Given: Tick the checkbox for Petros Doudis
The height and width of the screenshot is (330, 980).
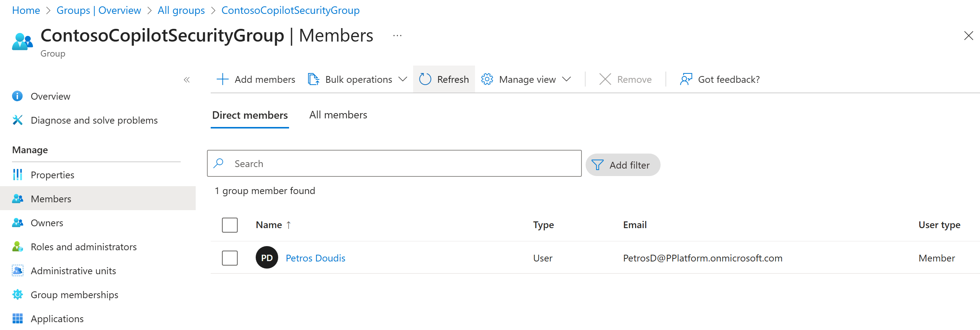Looking at the screenshot, I should [229, 258].
